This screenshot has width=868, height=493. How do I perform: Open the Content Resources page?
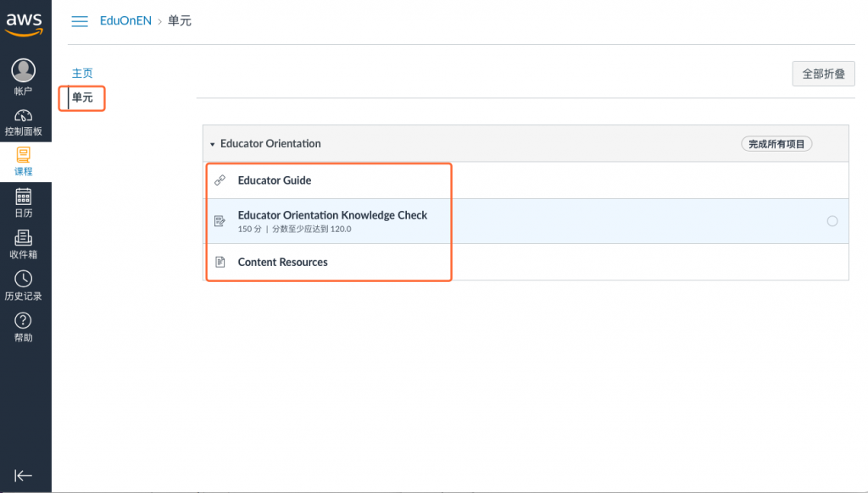pos(282,262)
